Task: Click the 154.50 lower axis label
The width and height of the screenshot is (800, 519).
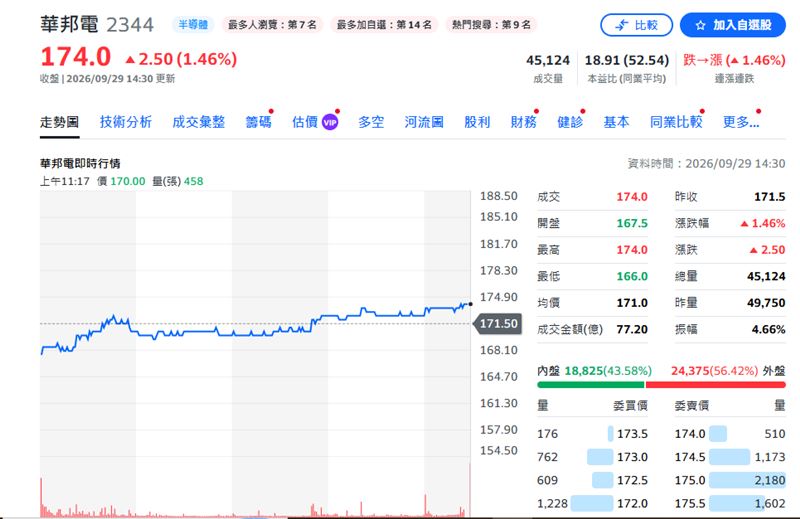Action: pos(498,451)
